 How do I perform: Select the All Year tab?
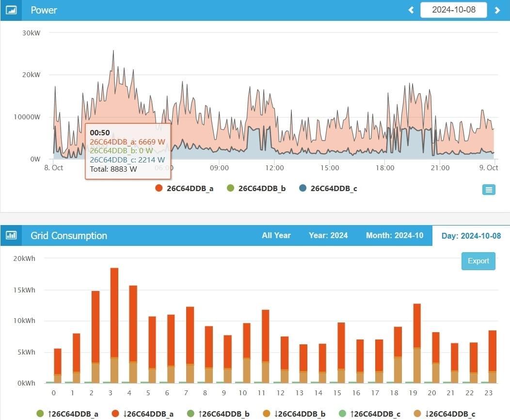pyautogui.click(x=276, y=235)
